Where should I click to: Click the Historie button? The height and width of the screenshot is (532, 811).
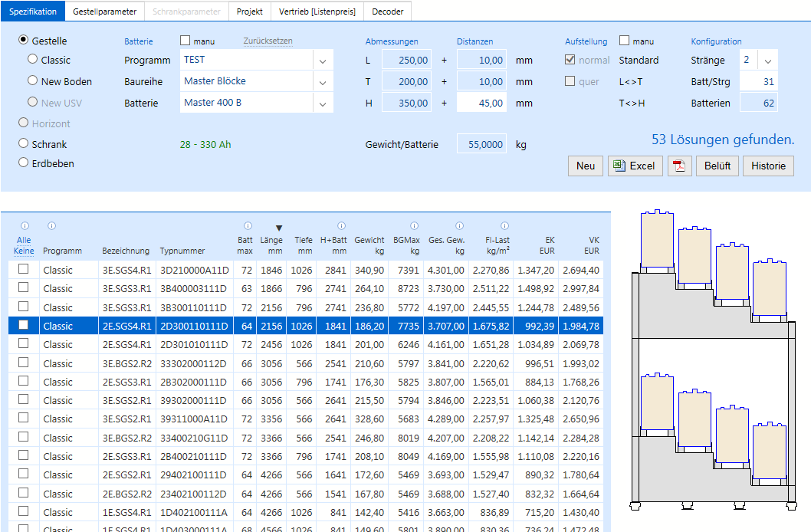point(767,166)
